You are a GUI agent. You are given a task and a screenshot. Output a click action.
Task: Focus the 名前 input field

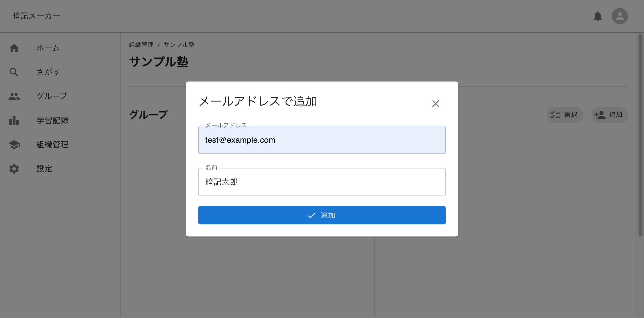point(322,182)
